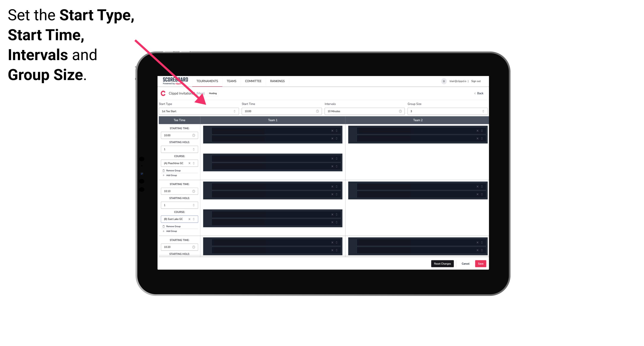This screenshot has width=644, height=346.
Task: Click the COMMITTEE menu tab
Action: click(253, 81)
